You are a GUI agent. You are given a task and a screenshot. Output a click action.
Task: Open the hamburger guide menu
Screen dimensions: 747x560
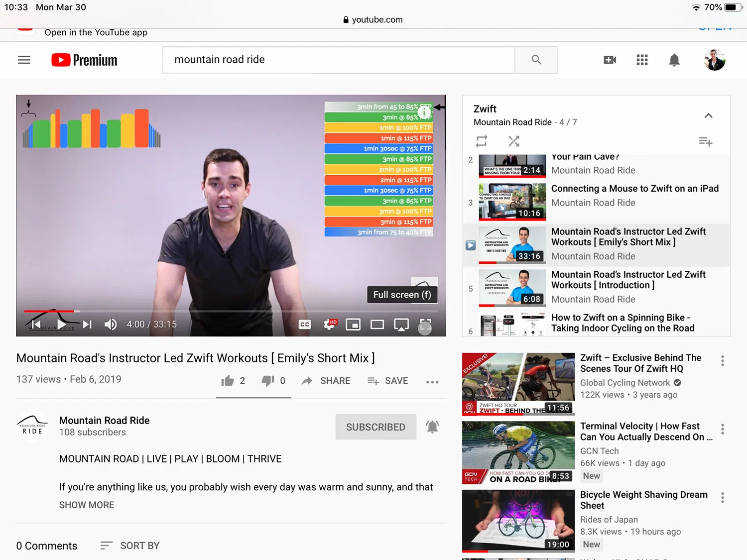click(24, 60)
